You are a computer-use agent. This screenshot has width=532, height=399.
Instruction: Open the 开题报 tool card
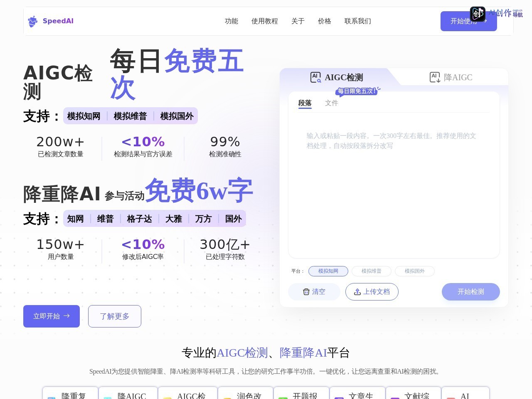[301, 393]
